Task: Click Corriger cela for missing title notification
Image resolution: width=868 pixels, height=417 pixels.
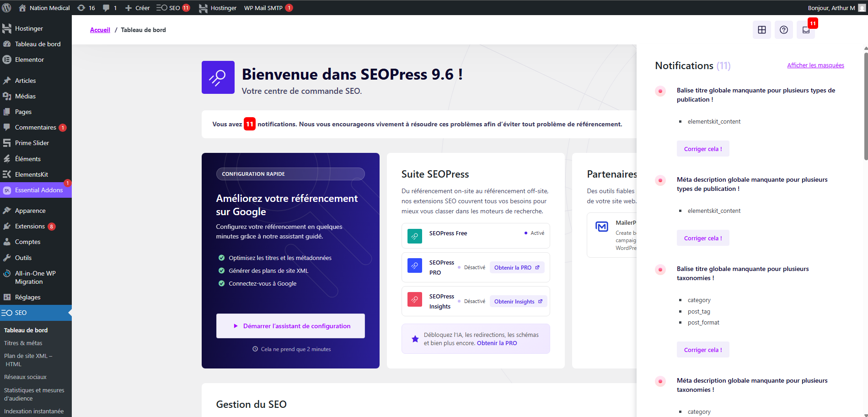Action: click(702, 148)
